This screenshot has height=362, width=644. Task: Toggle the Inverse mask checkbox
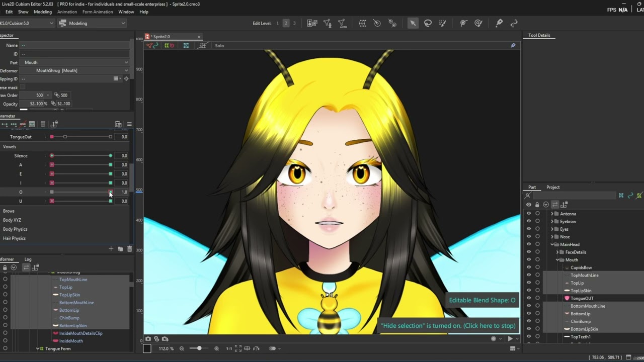pos(23,87)
